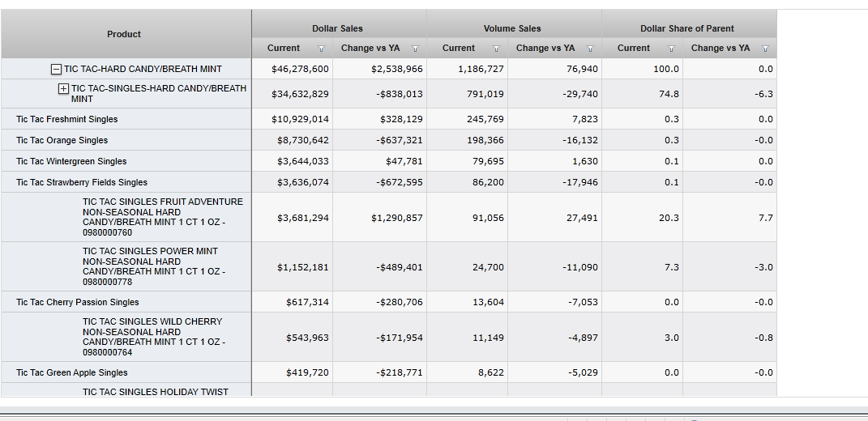Select the Tic Tac Freshmint Singles row

click(66, 119)
